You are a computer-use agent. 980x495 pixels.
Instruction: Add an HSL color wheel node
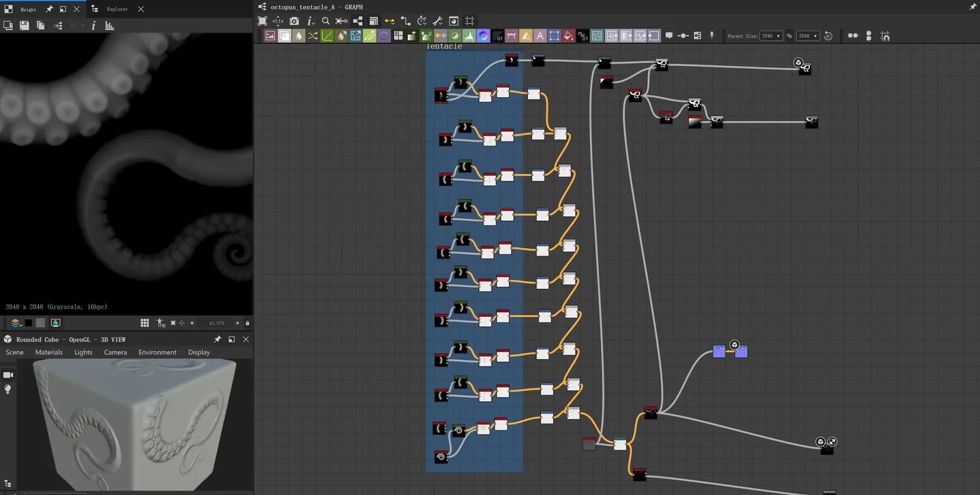(483, 36)
